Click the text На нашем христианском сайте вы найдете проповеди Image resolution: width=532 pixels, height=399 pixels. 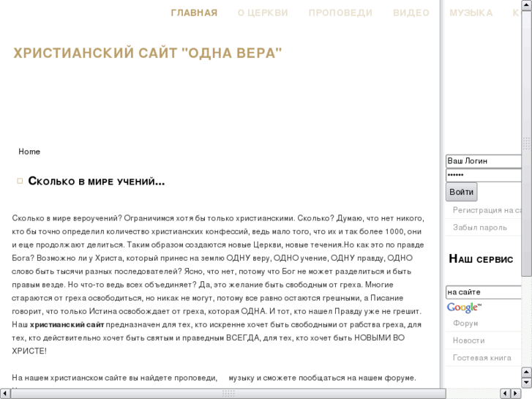(114, 378)
